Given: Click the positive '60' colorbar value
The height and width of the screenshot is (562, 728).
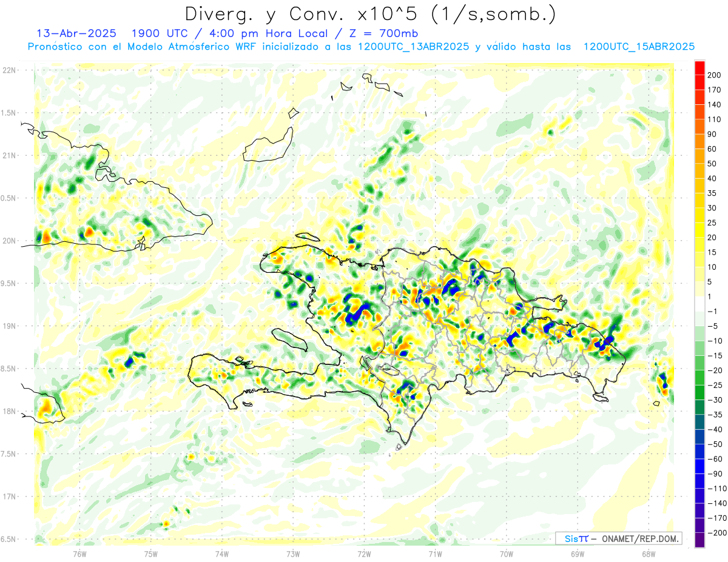Looking at the screenshot, I should pyautogui.click(x=713, y=149).
